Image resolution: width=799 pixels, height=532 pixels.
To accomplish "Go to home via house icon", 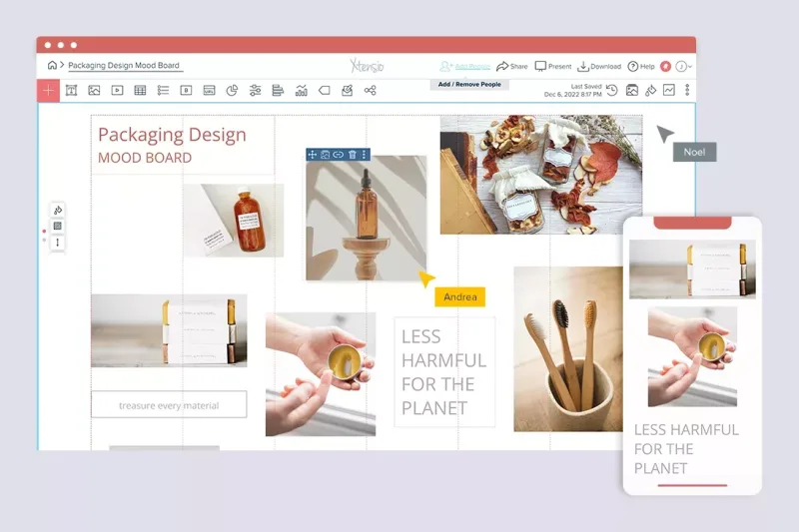I will (52, 66).
